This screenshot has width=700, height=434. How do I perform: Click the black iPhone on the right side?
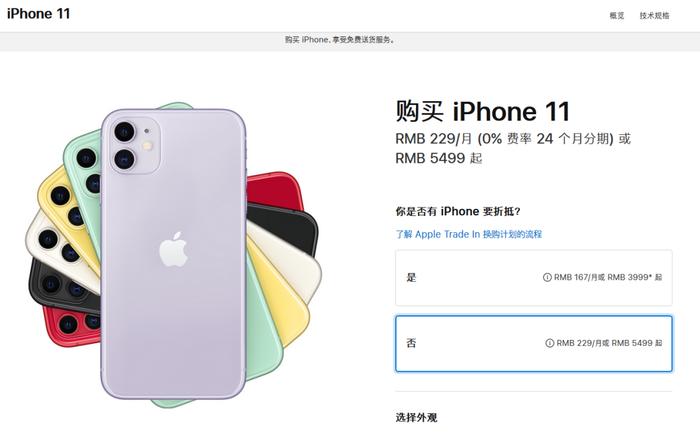coord(286,225)
